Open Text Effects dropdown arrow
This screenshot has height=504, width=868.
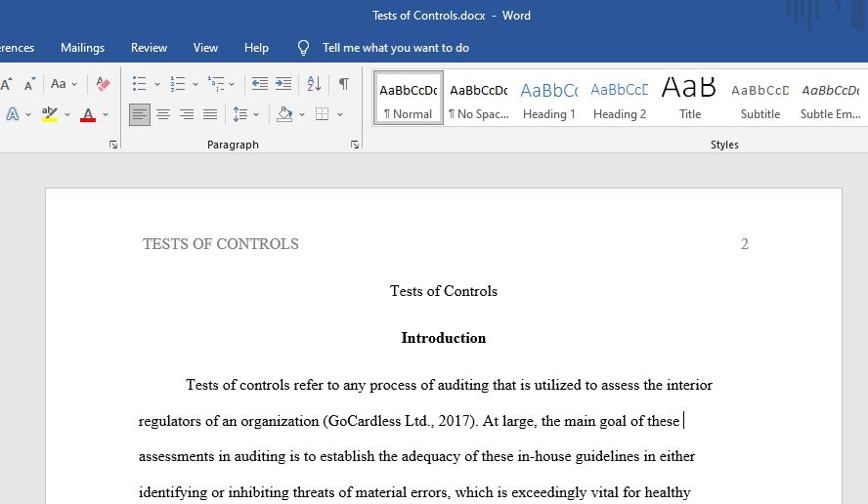pyautogui.click(x=28, y=114)
